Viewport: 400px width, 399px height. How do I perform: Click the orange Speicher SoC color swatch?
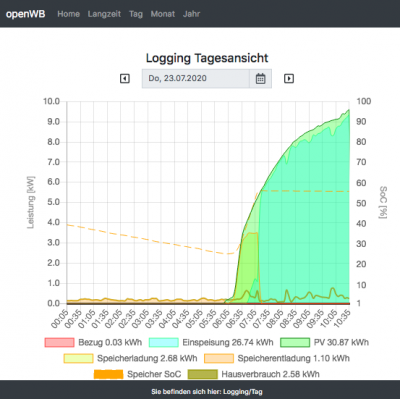point(108,374)
